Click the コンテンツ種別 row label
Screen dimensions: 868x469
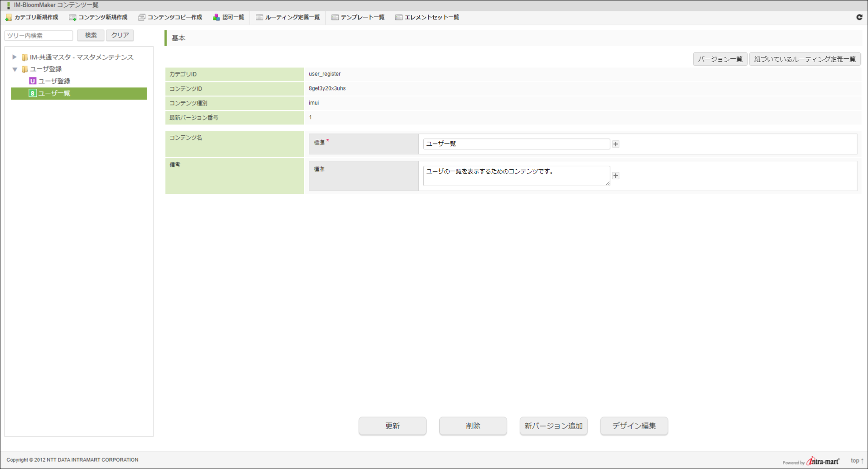coord(188,103)
